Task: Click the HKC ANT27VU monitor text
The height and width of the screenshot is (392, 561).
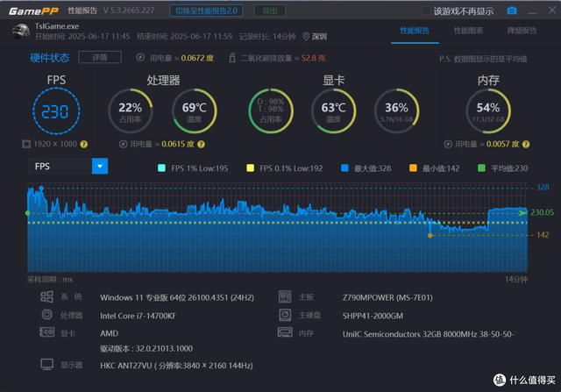Action: (x=176, y=366)
